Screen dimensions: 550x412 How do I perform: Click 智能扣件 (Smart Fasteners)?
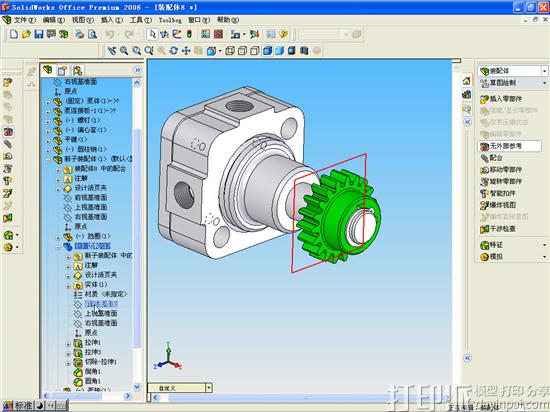(x=497, y=193)
